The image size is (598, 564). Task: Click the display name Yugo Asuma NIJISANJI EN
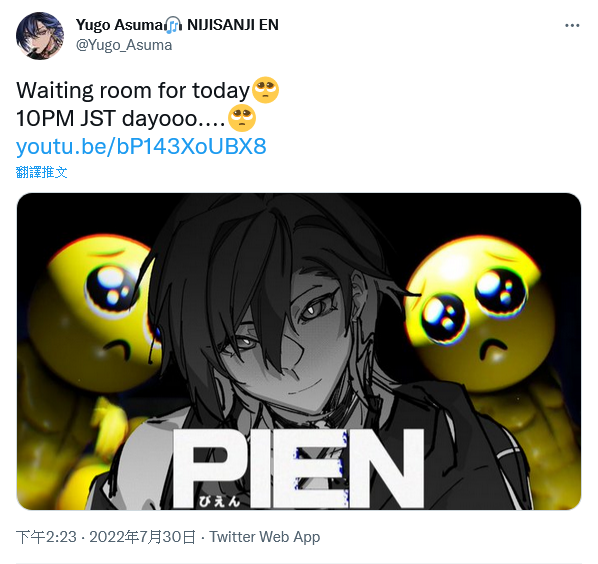pos(177,25)
